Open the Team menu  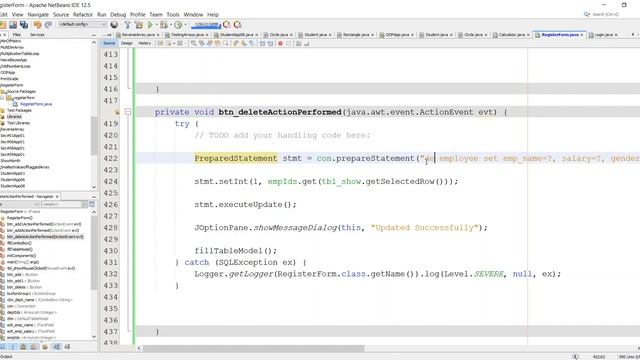(x=156, y=14)
